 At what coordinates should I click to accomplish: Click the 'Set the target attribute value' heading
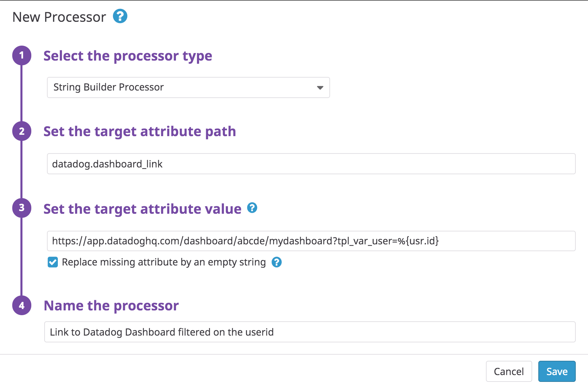(x=142, y=209)
